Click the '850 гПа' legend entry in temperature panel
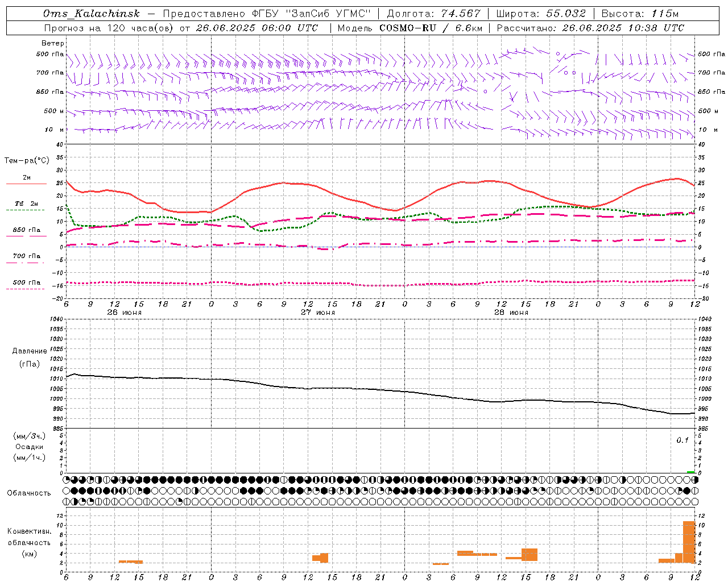This screenshot has width=728, height=582. tap(27, 230)
